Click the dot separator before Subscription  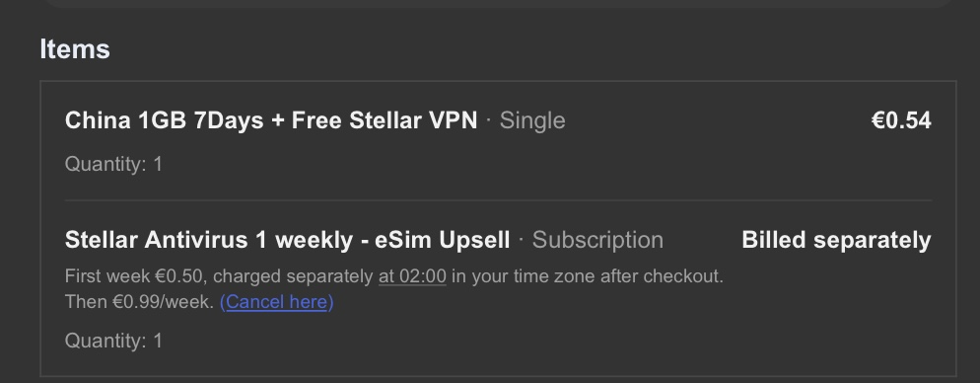click(x=522, y=239)
